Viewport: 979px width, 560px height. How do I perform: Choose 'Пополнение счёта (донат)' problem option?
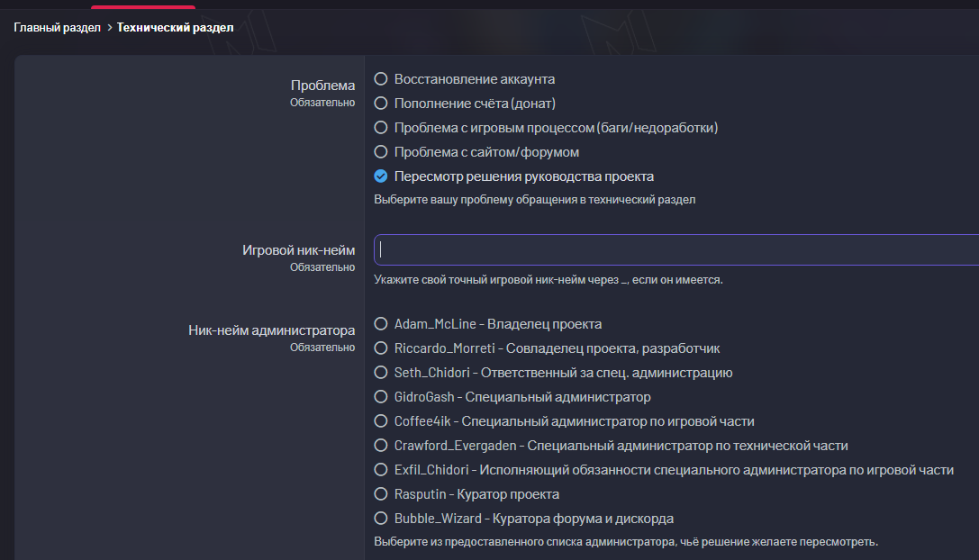[x=381, y=104]
